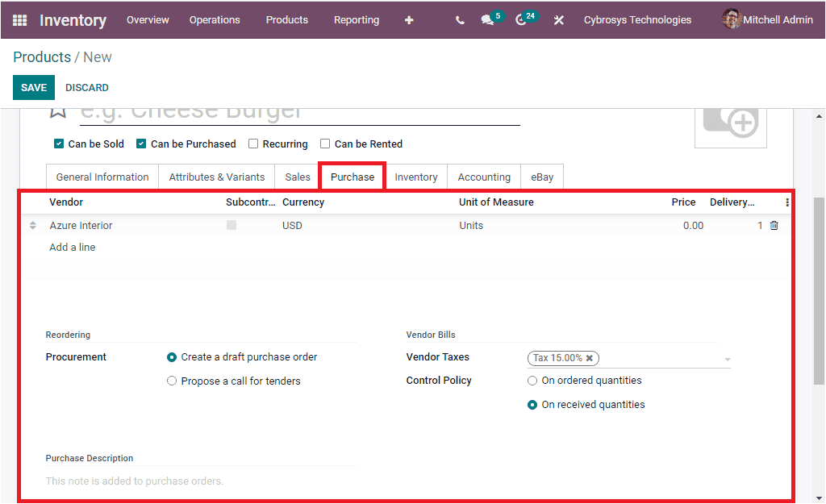Enable the Recurring checkbox
The image size is (826, 504).
[x=252, y=144]
